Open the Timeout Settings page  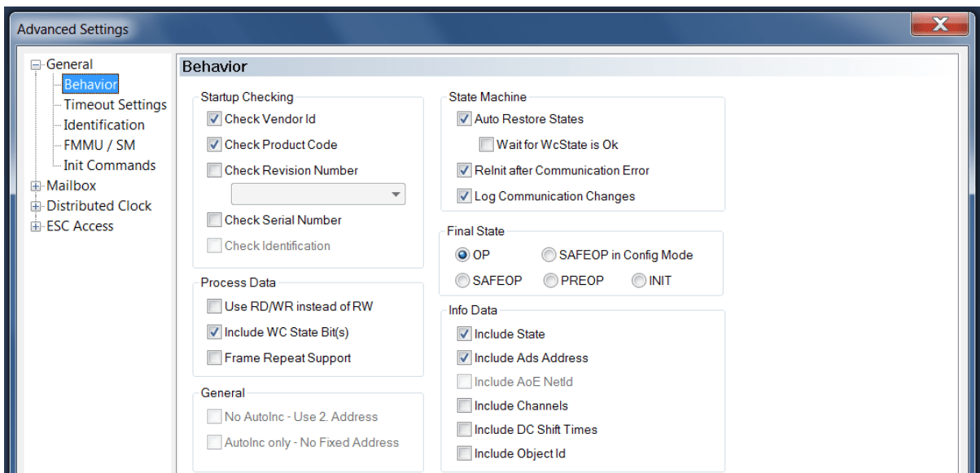[x=115, y=105]
